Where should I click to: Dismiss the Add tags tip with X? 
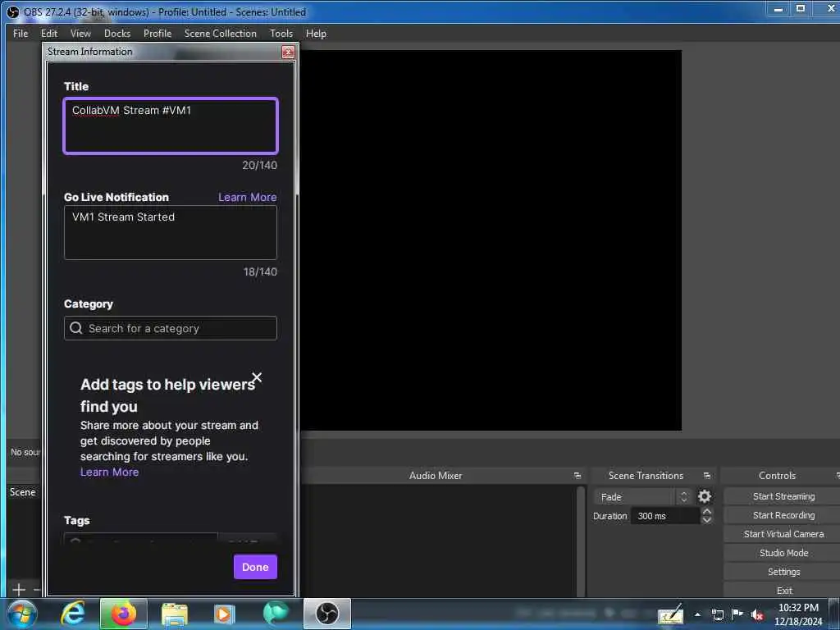pyautogui.click(x=257, y=377)
